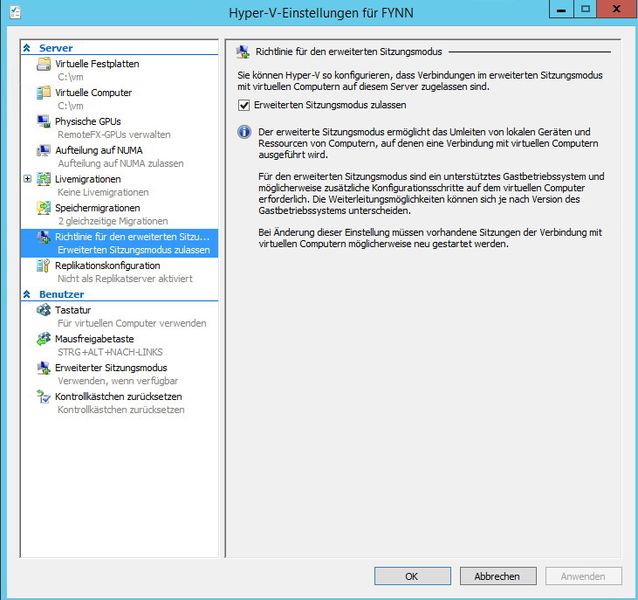
Task: Click the Richtlinie für den erweiterten Sitzungsmodus sidebar icon
Action: coord(44,237)
